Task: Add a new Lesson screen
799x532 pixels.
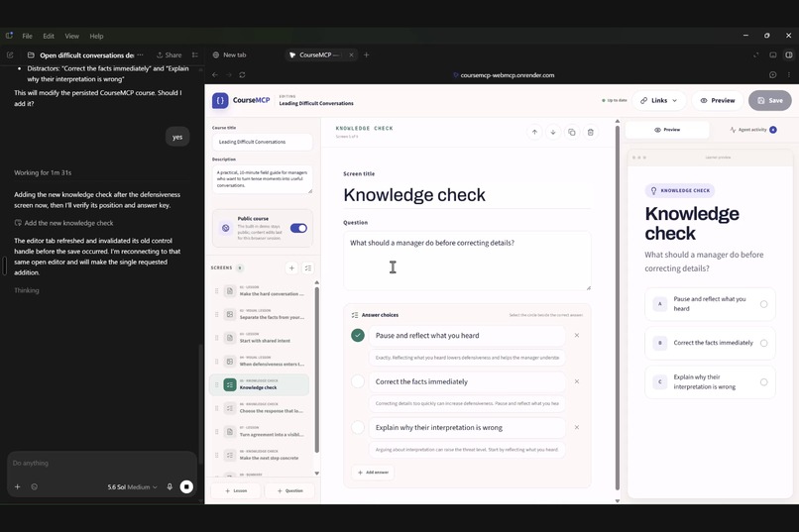Action: click(236, 490)
